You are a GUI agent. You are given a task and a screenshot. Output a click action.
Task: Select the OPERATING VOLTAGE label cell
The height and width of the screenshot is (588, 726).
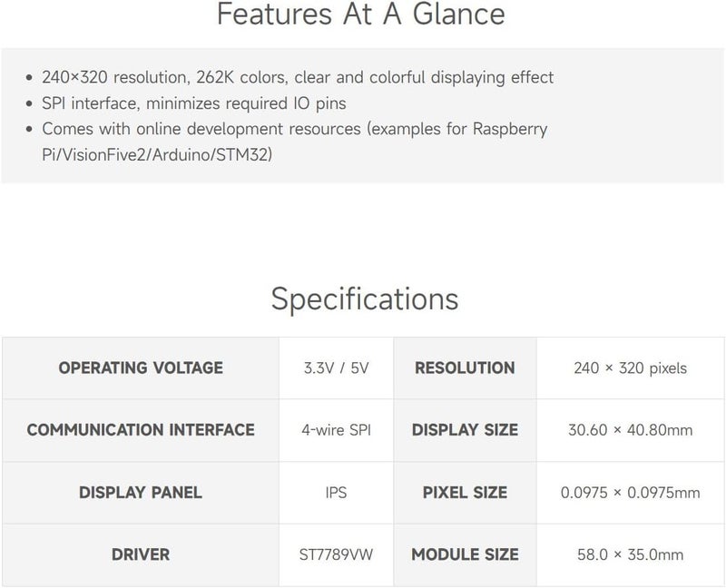(141, 368)
